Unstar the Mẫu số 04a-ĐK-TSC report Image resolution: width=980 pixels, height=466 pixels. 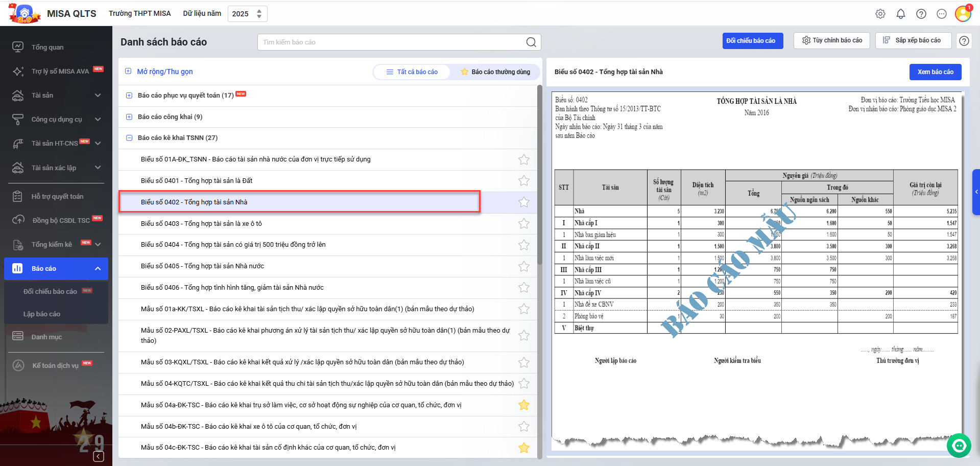523,405
